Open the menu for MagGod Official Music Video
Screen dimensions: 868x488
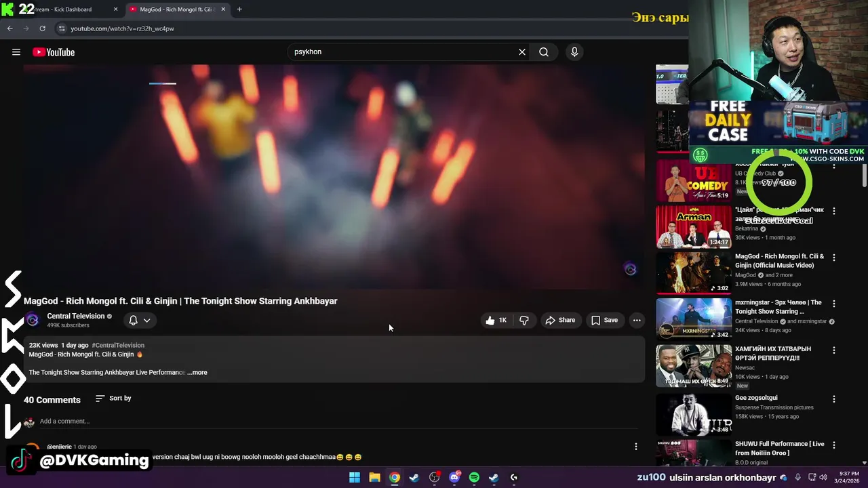834,258
